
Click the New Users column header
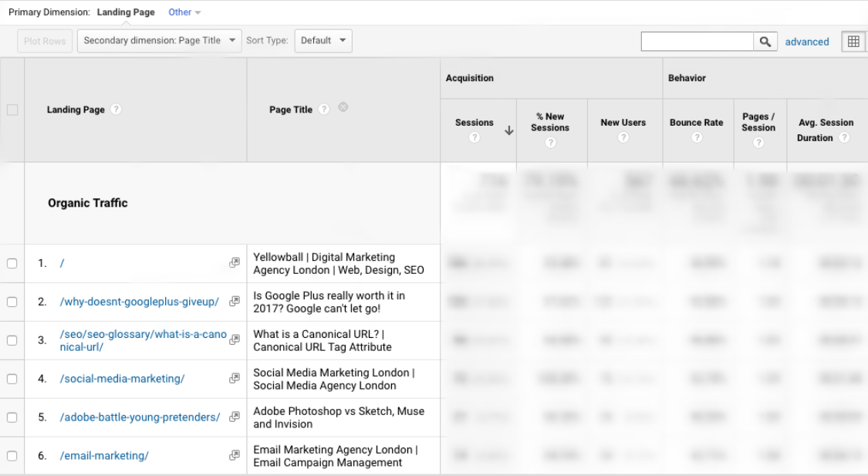click(x=623, y=123)
